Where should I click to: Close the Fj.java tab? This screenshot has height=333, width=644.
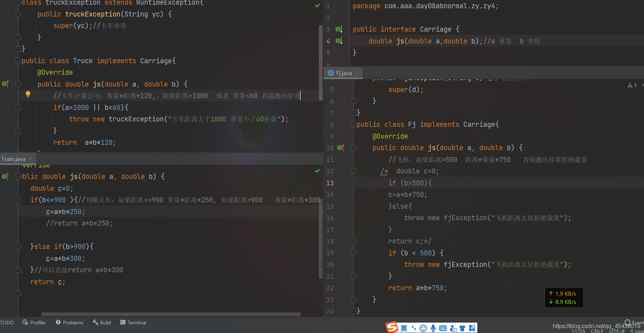tap(357, 73)
